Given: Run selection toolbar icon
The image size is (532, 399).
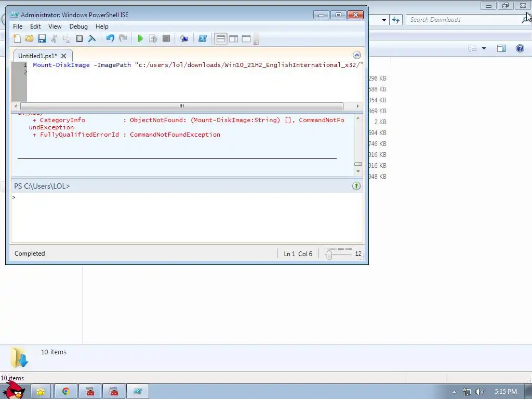Looking at the screenshot, I should pyautogui.click(x=153, y=38).
